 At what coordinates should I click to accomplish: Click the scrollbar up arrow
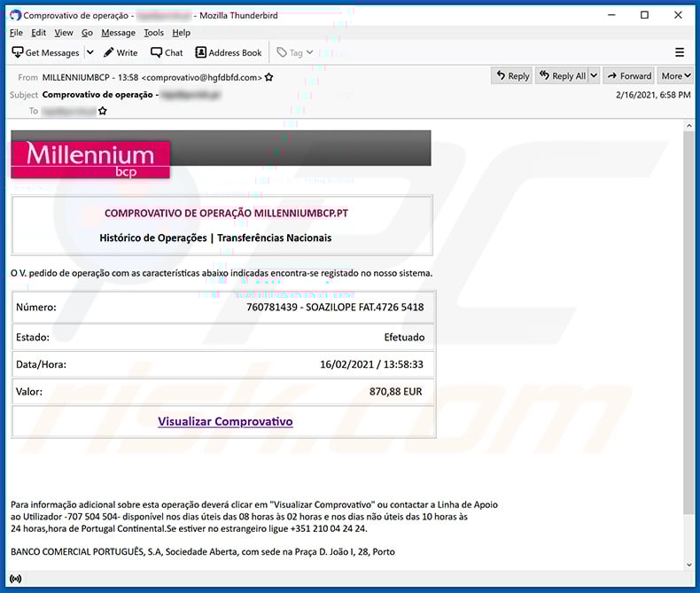tap(688, 126)
